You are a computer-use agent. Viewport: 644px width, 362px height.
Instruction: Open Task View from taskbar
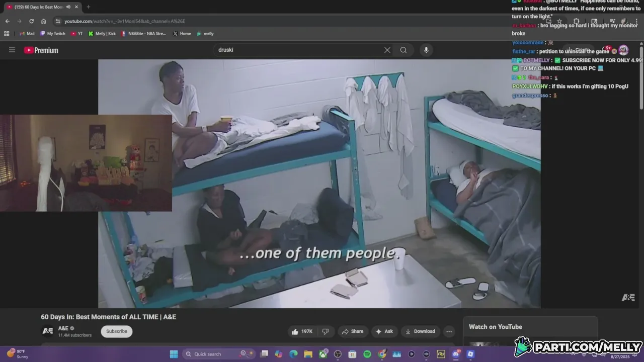click(264, 354)
